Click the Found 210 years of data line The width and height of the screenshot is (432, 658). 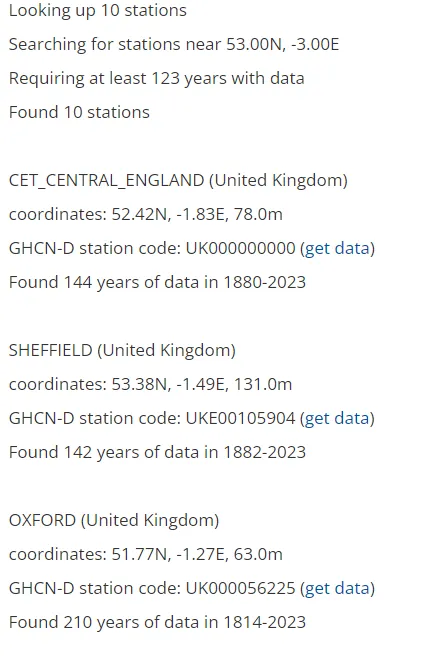[x=157, y=622]
